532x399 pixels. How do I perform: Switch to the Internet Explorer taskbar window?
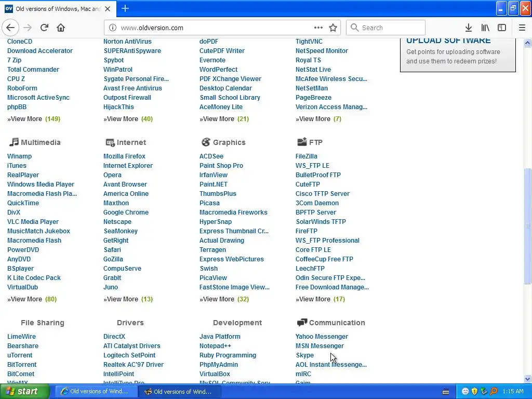coord(96,391)
